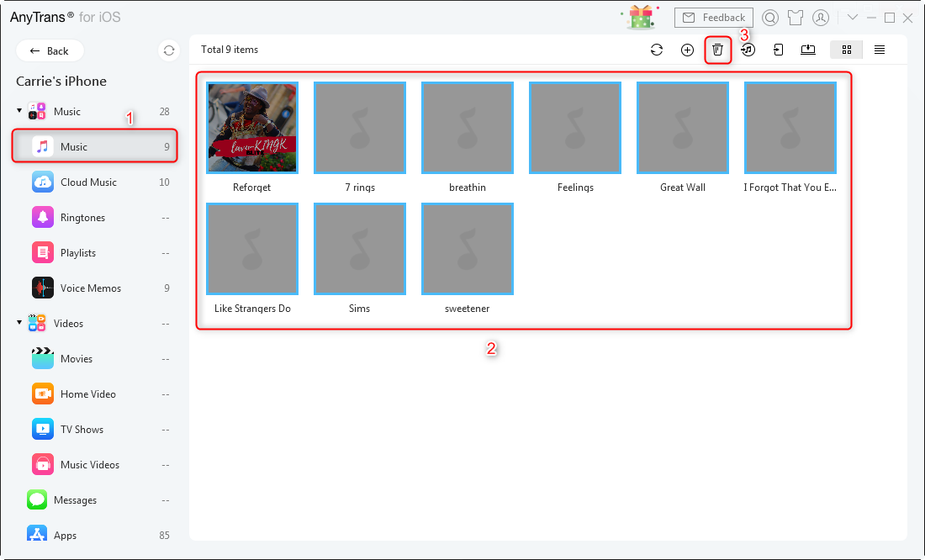Select Music sub-item with 9 songs
This screenshot has height=560, width=925.
[x=94, y=146]
